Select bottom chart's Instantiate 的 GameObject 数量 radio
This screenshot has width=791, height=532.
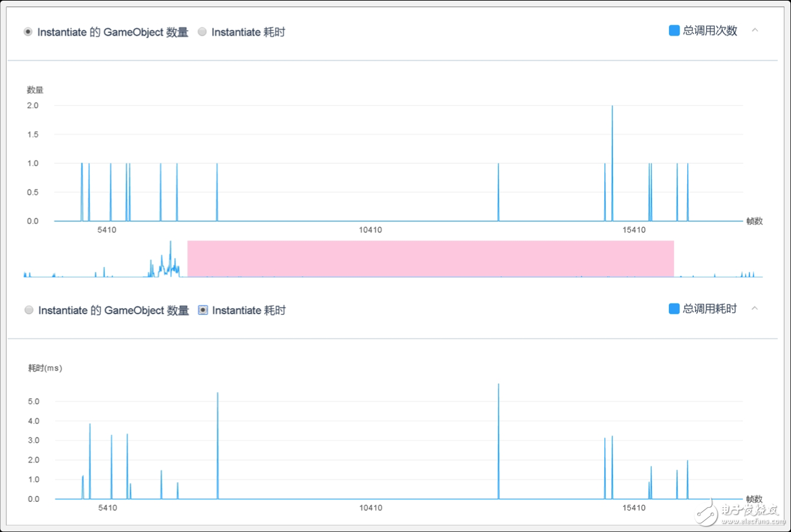(29, 310)
